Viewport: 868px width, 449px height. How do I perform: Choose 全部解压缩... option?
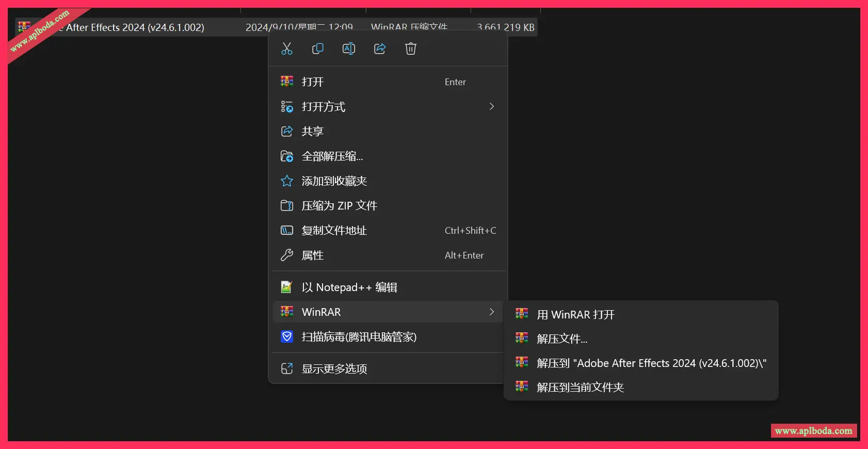tap(388, 156)
